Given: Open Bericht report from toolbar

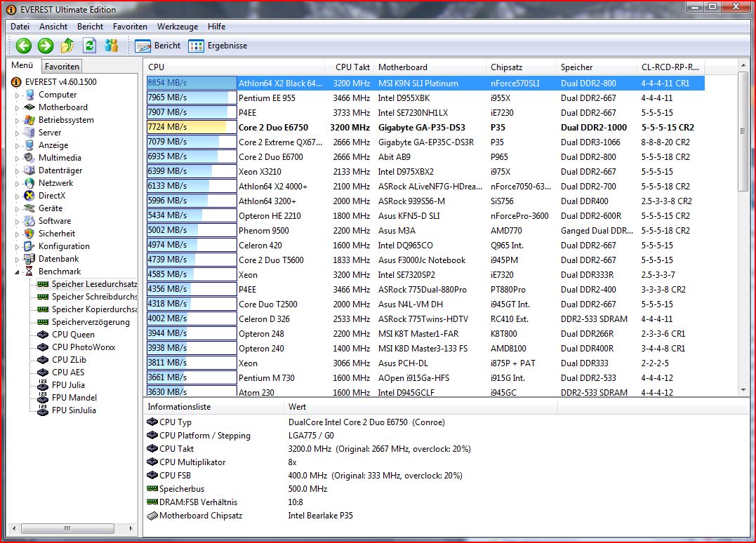Looking at the screenshot, I should (x=158, y=46).
